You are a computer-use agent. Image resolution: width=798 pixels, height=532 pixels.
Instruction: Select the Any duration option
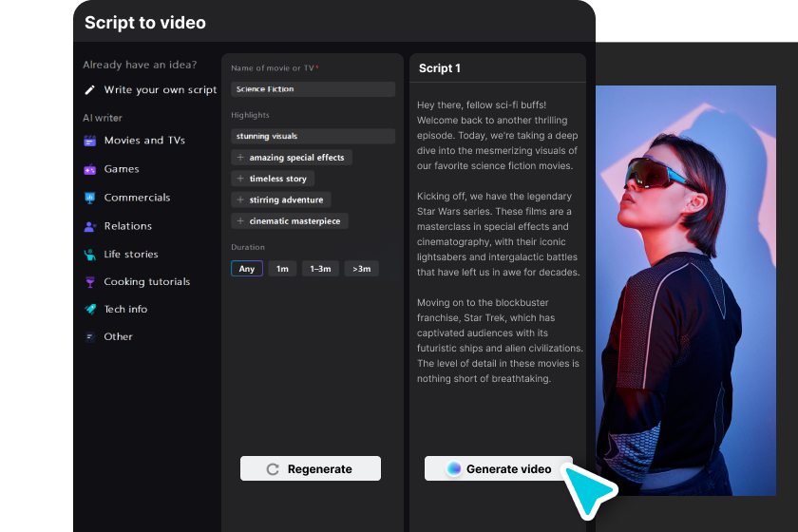[247, 268]
